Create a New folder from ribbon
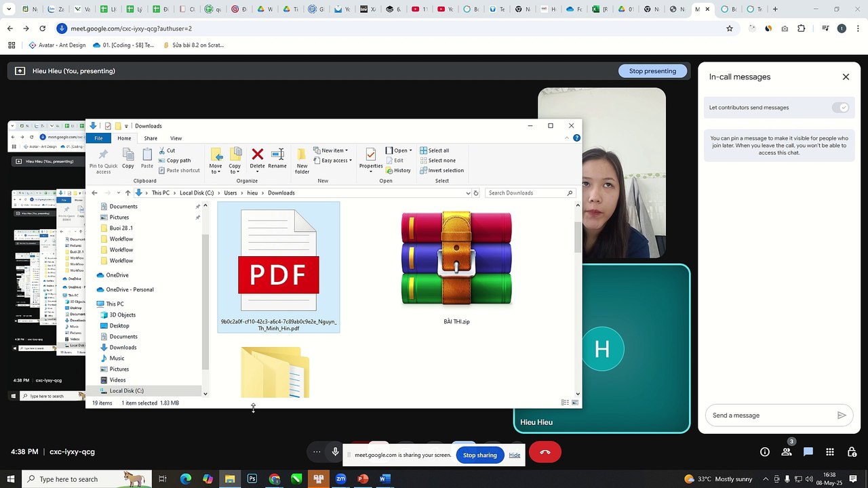Screen dimensions: 868x488 coord(302,160)
